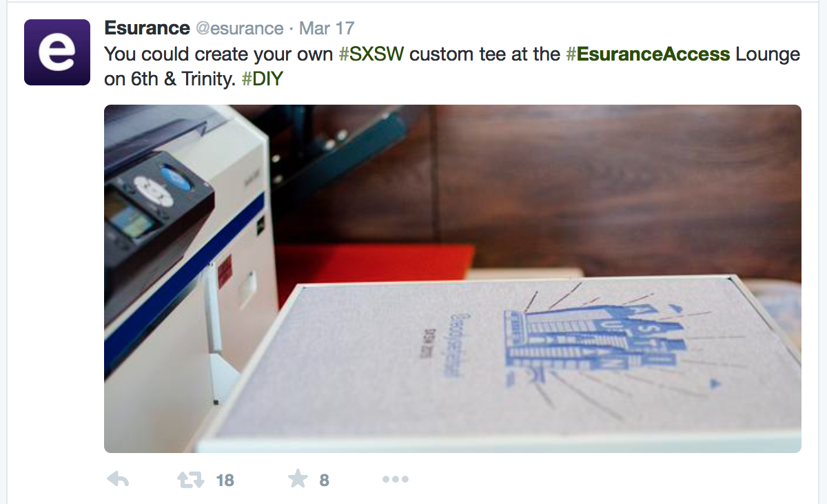Click the favorite count 8

pyautogui.click(x=324, y=480)
